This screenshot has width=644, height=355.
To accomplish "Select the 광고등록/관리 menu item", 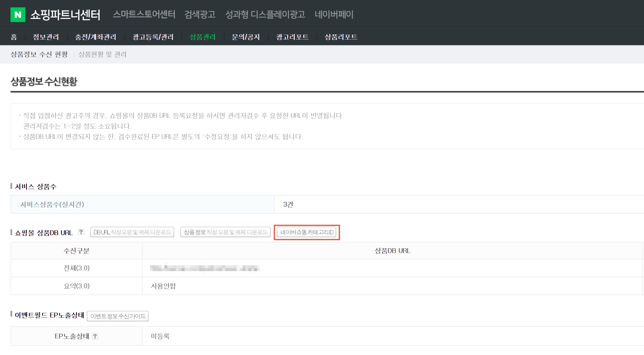I will pyautogui.click(x=153, y=37).
